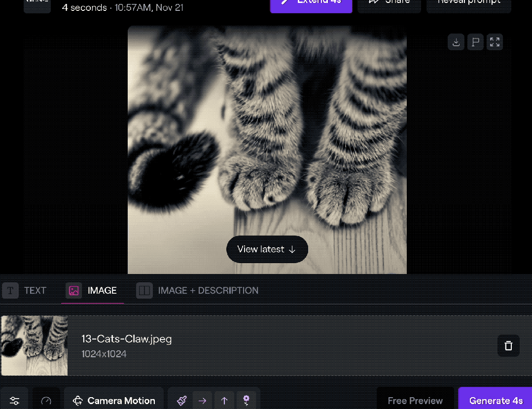The image size is (532, 409).
Task: Choose the up arrow motion direction
Action: click(x=224, y=401)
